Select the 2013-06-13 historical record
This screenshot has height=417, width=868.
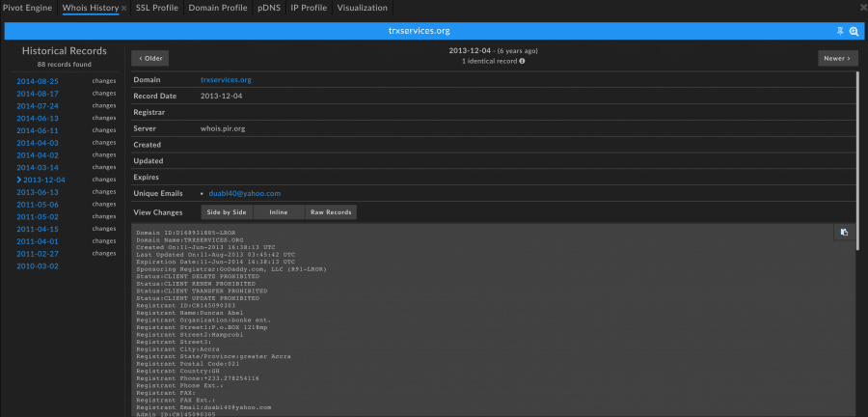pos(37,192)
